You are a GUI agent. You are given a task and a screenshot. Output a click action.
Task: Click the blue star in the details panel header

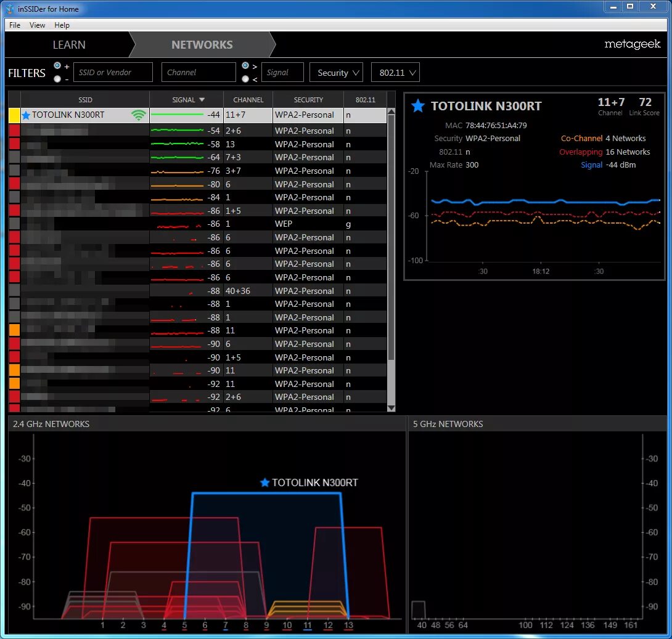tap(418, 106)
